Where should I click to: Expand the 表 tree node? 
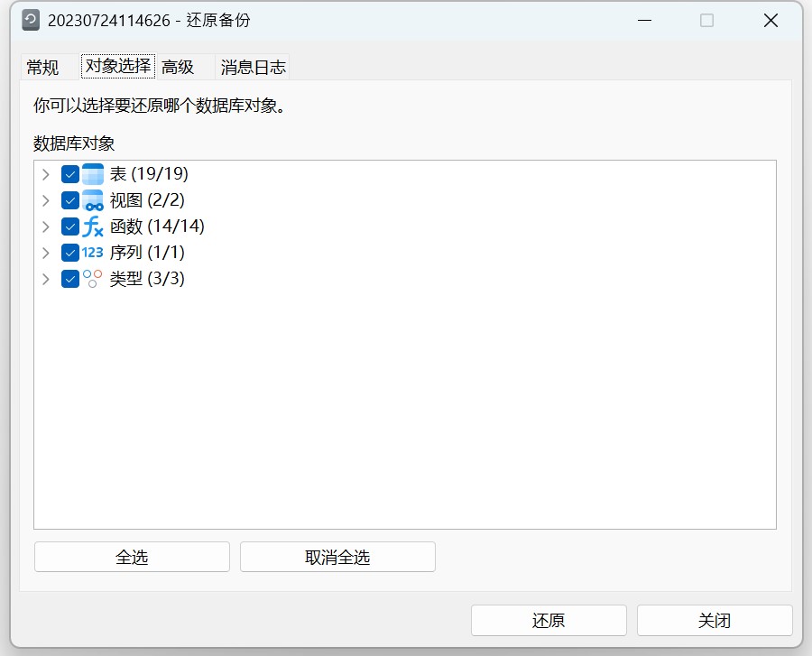pos(46,174)
